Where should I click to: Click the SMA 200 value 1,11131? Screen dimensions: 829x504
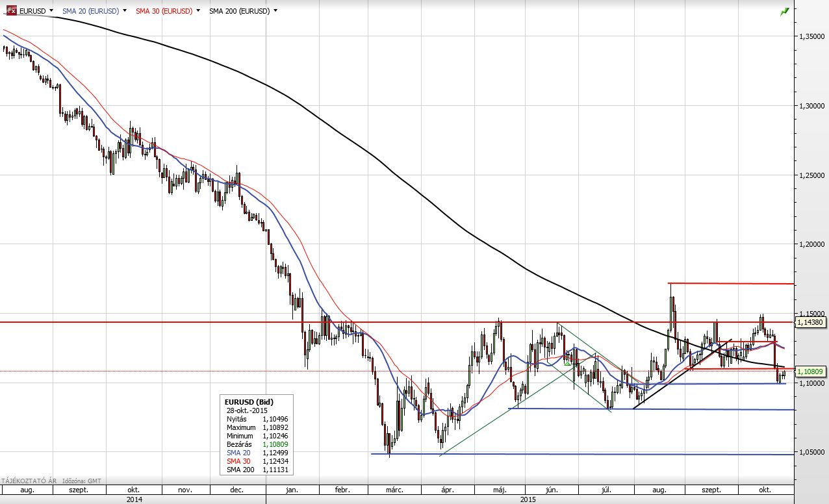click(274, 469)
